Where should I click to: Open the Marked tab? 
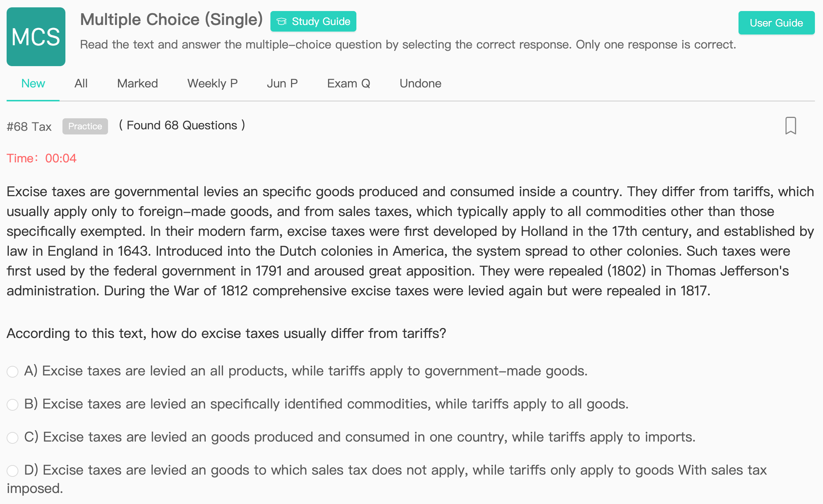(137, 83)
